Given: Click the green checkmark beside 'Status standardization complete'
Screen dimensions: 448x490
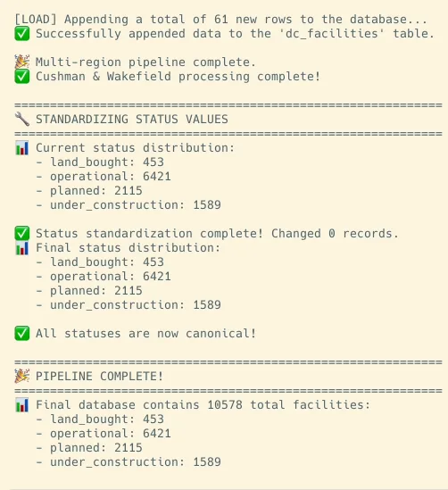Looking at the screenshot, I should click(22, 234).
